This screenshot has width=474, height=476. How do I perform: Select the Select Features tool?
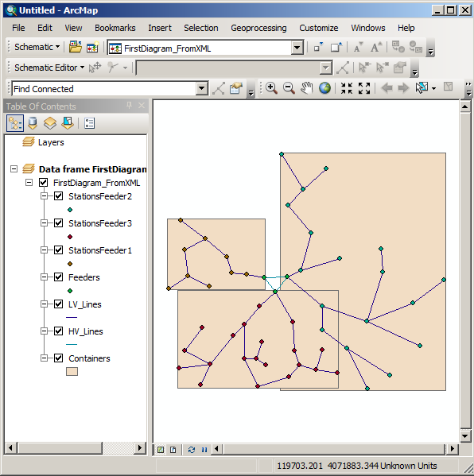422,88
